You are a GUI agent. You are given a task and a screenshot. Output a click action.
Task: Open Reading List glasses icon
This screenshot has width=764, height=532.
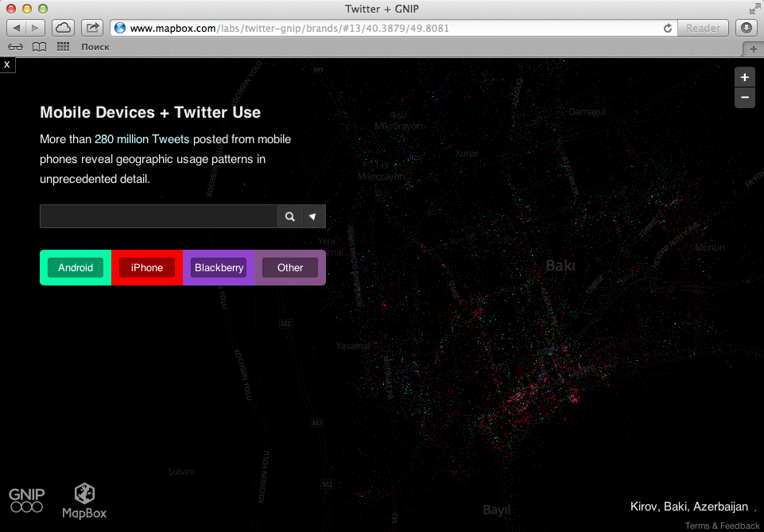16,47
